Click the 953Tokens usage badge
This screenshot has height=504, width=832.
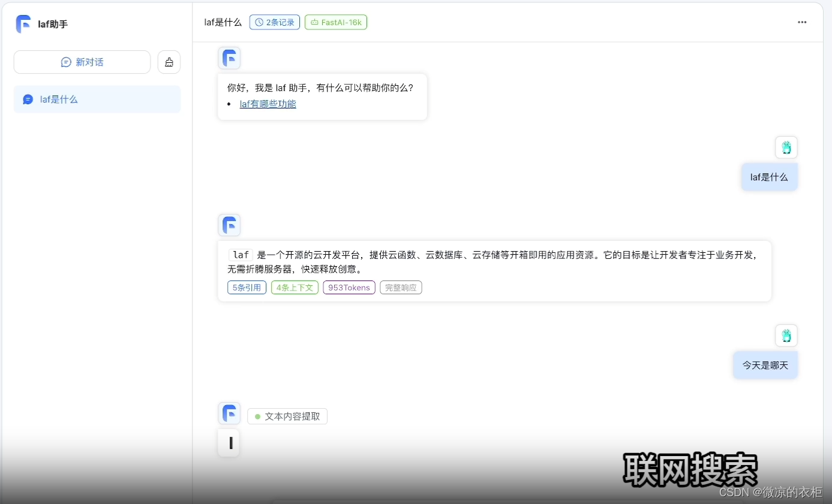349,287
